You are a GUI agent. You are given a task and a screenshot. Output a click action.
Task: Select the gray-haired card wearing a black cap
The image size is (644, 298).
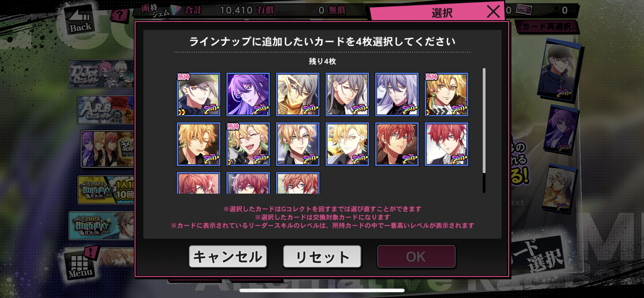pyautogui.click(x=198, y=95)
